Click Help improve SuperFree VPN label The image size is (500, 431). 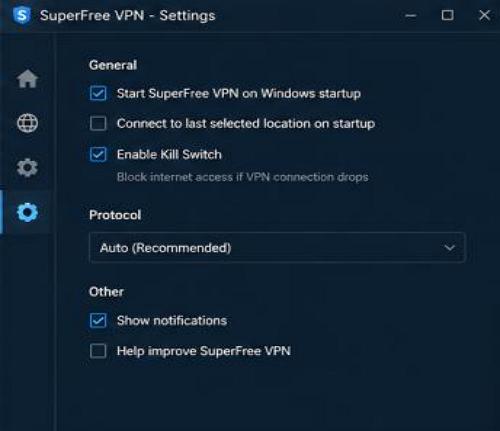point(204,351)
